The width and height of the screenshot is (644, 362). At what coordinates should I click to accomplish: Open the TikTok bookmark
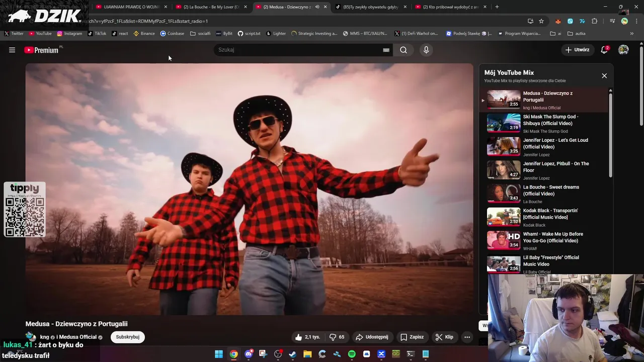[97, 34]
